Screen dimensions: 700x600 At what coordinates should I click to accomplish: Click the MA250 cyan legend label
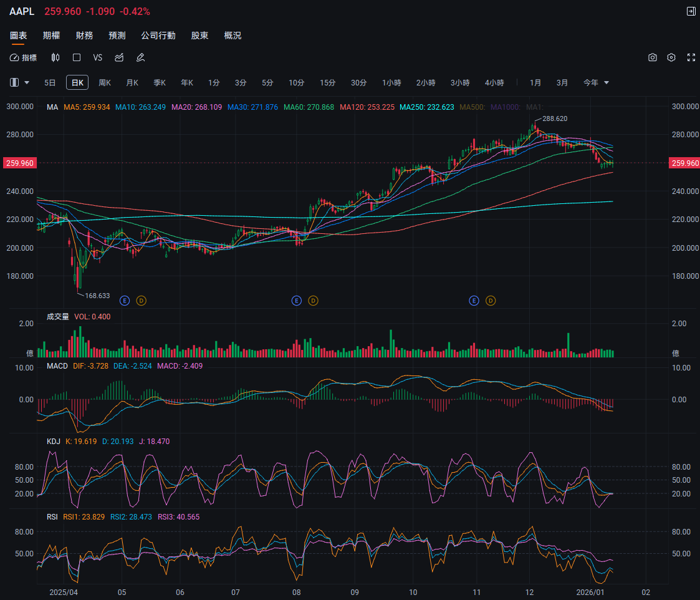(426, 107)
